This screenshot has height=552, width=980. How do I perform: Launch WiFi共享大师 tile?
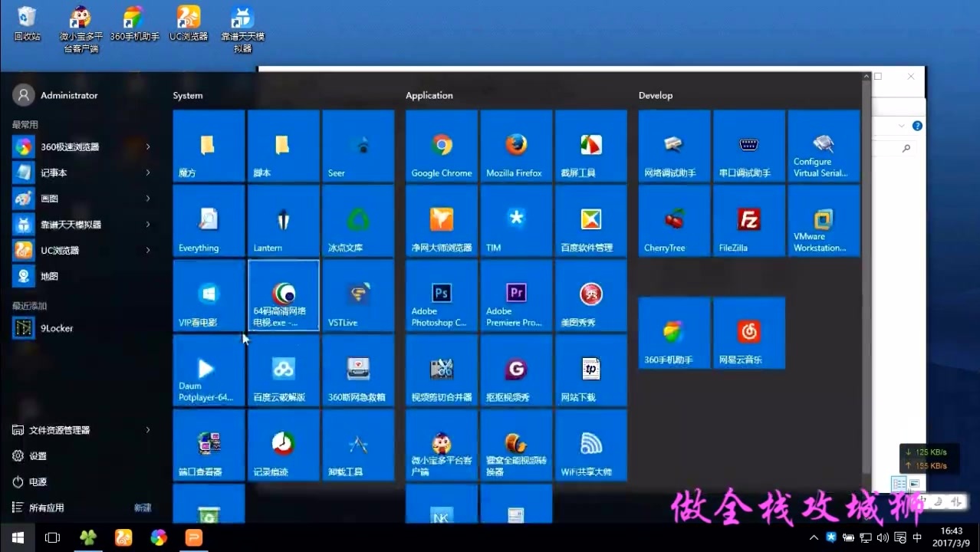point(591,445)
